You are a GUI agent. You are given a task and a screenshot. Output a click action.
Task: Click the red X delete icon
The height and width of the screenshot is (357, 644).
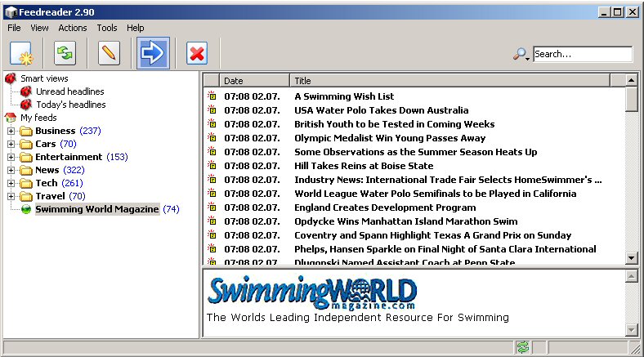(x=197, y=54)
